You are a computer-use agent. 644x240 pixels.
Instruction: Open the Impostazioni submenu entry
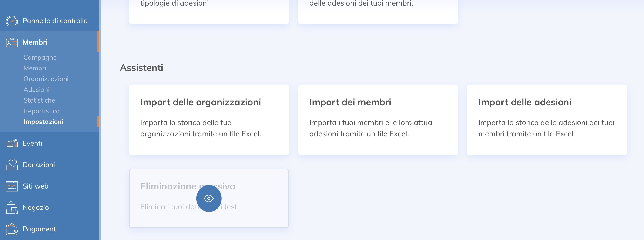click(43, 122)
